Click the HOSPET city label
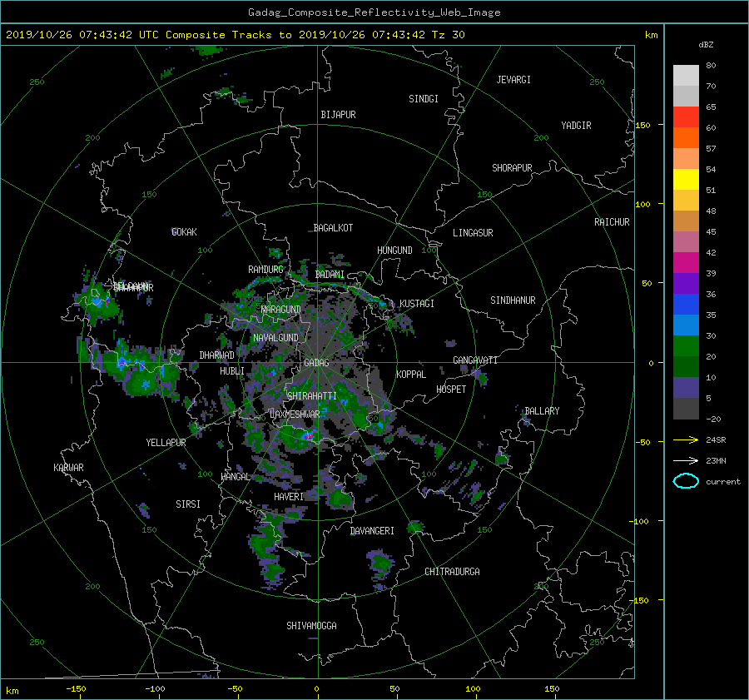The height and width of the screenshot is (700, 749). tap(451, 390)
